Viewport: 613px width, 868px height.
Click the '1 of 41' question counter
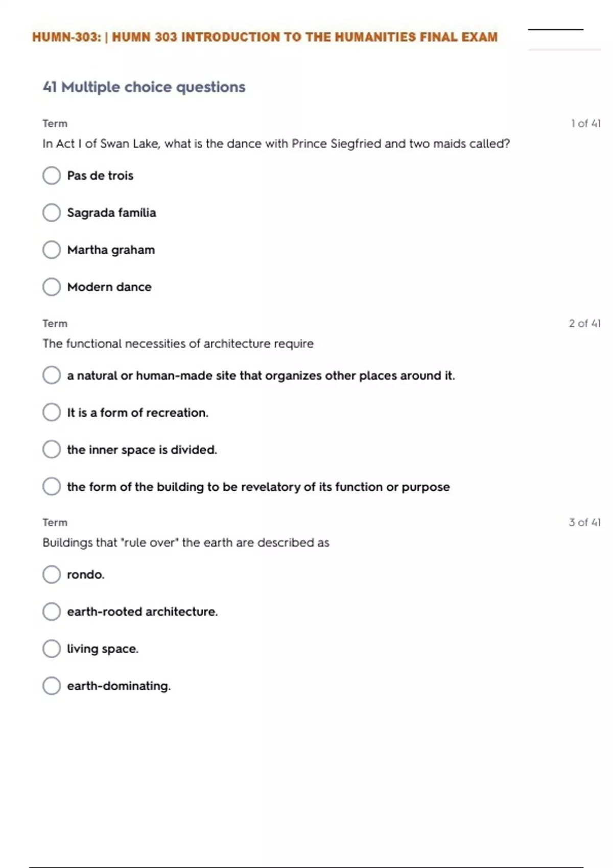[585, 124]
